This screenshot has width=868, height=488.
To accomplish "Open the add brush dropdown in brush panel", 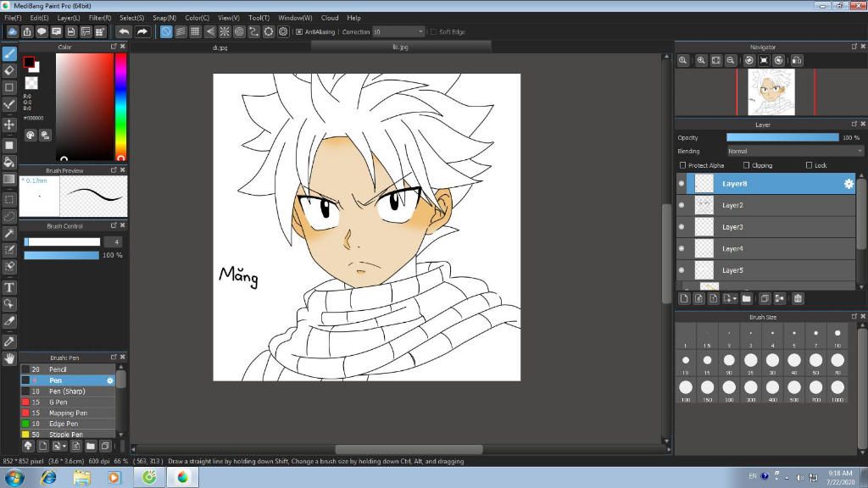I will [59, 446].
